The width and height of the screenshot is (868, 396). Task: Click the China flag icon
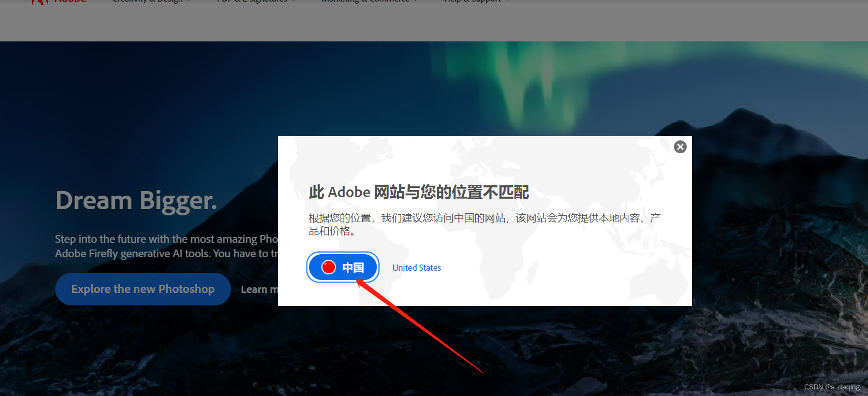click(x=329, y=267)
